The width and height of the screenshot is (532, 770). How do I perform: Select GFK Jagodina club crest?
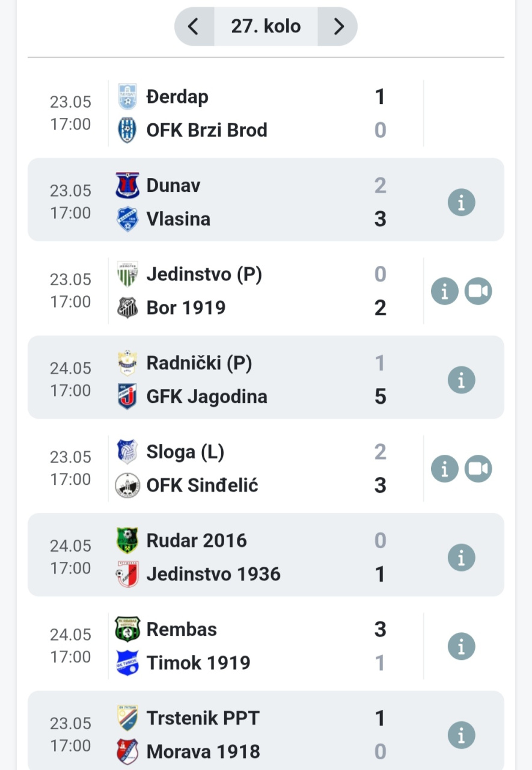[127, 396]
